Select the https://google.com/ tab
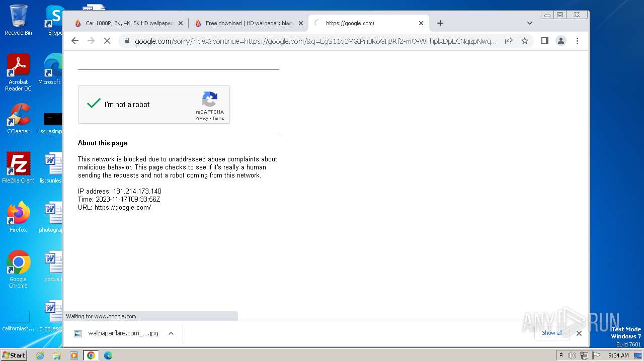This screenshot has width=644, height=362. (x=369, y=23)
